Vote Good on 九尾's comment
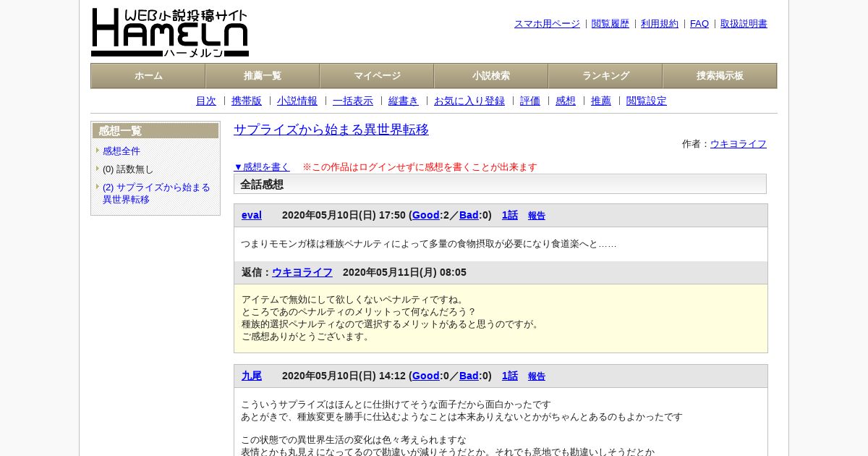This screenshot has height=456, width=868. (426, 376)
